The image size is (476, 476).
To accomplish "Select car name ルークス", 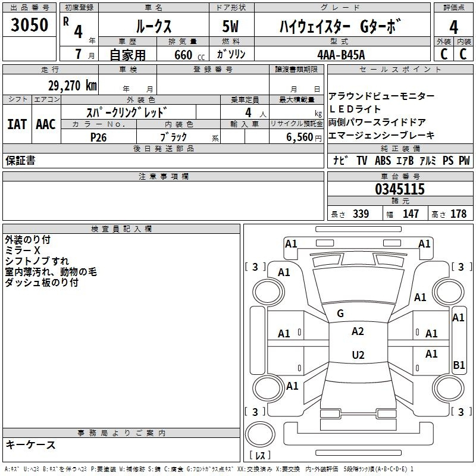I will [154, 26].
